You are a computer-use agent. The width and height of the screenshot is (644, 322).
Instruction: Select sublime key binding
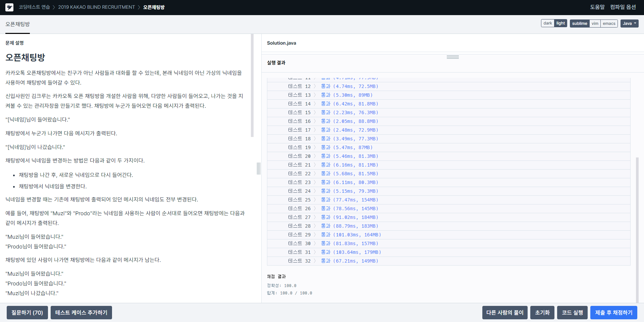click(580, 23)
